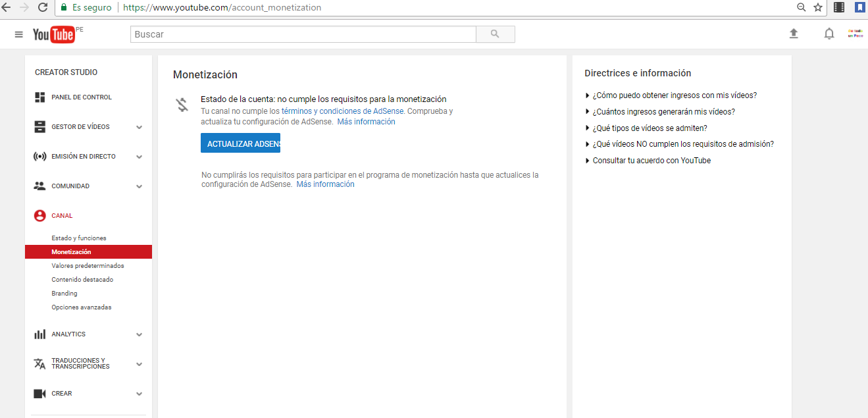This screenshot has width=868, height=418.
Task: Click the Directrices e información heading
Action: 638,74
